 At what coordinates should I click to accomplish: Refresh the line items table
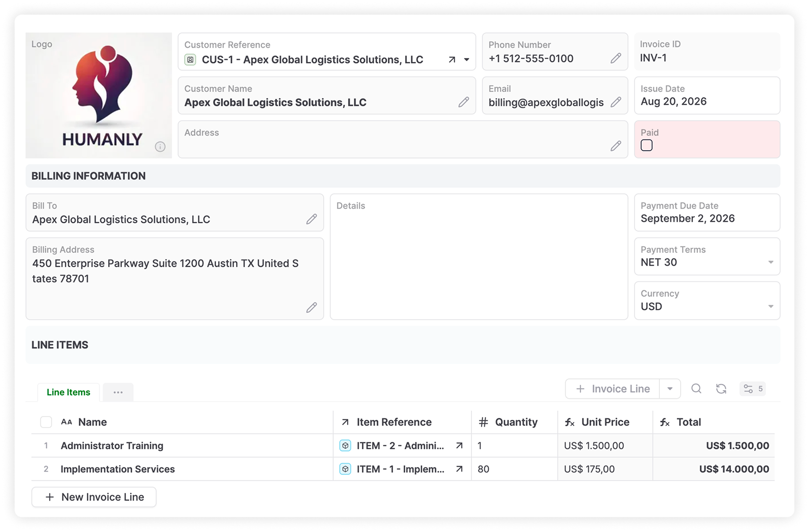click(721, 389)
